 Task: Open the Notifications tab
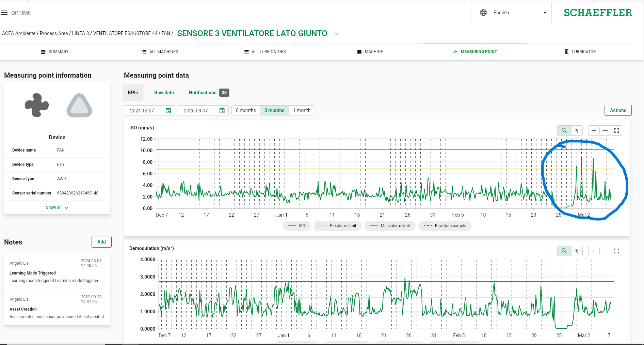click(x=203, y=93)
